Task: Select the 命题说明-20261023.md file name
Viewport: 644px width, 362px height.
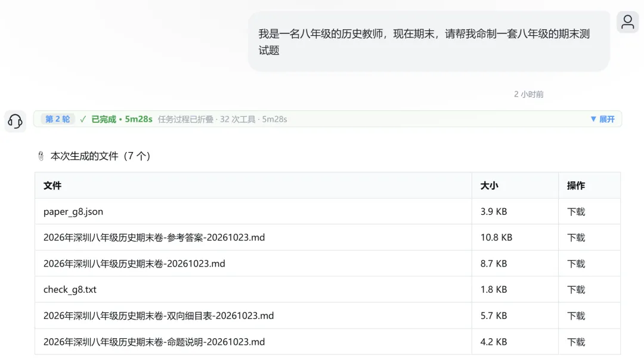Action: [x=154, y=342]
